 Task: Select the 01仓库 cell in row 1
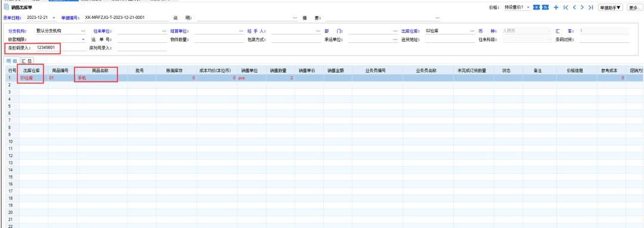click(33, 77)
